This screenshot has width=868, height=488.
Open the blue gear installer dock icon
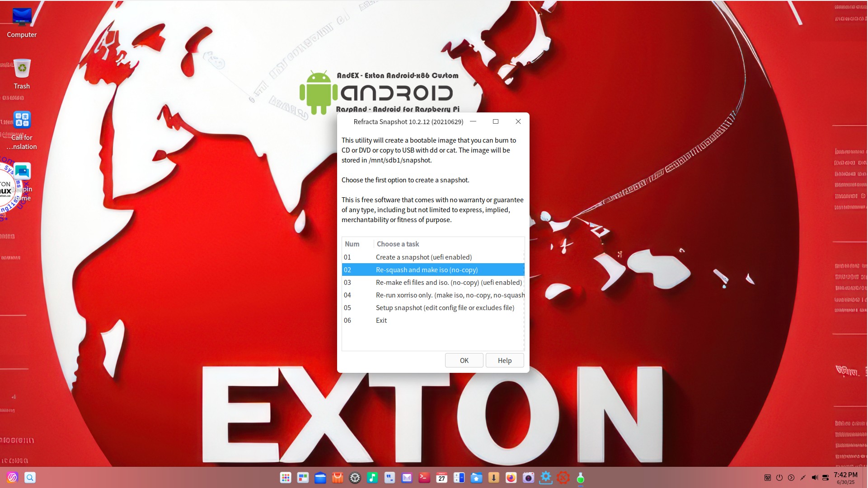(x=546, y=478)
